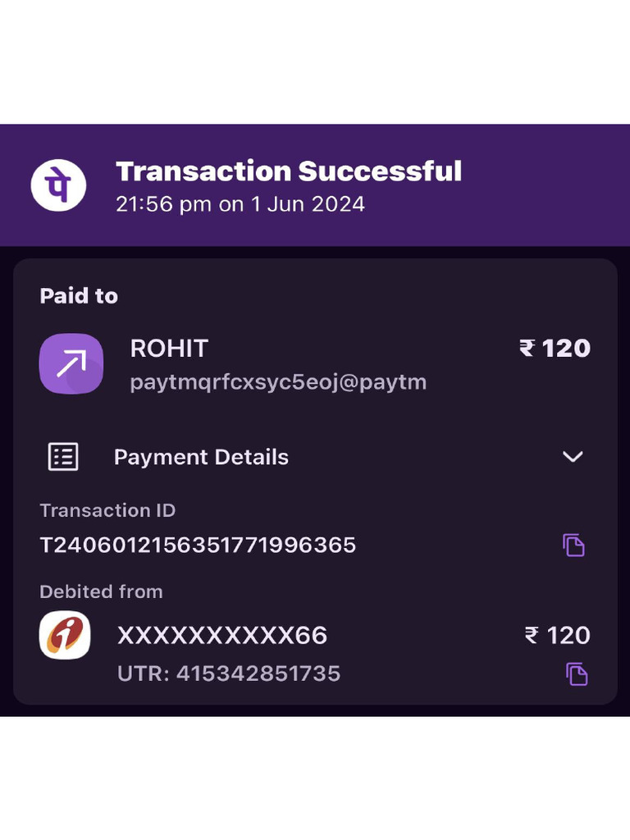
Task: Click the Payment Details label
Action: [x=201, y=457]
